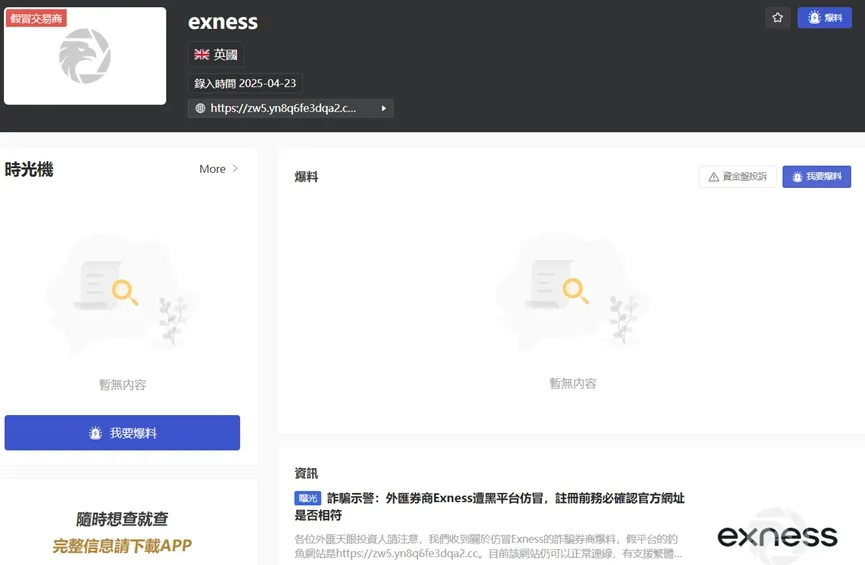
Task: Open exness logo news thumbnail
Action: pos(777,536)
